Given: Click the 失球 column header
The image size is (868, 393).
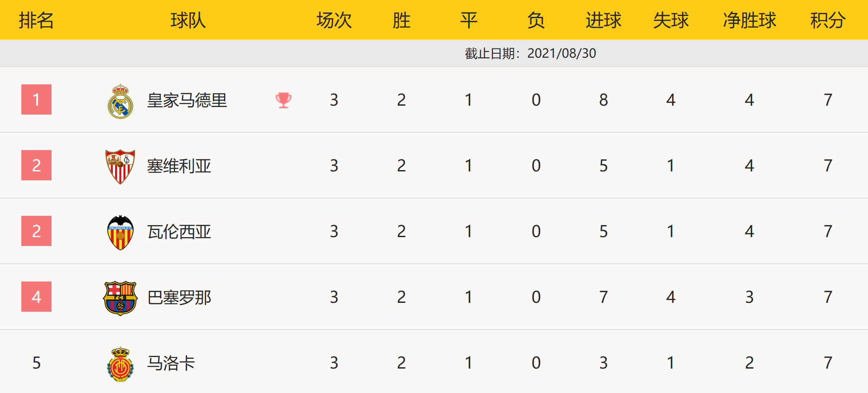Looking at the screenshot, I should [671, 20].
